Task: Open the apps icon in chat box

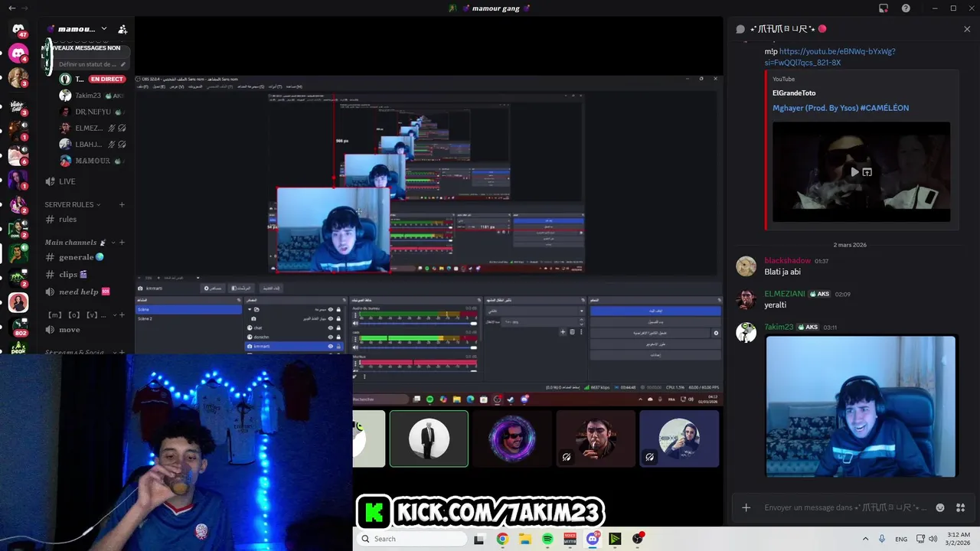Action: coord(961,507)
